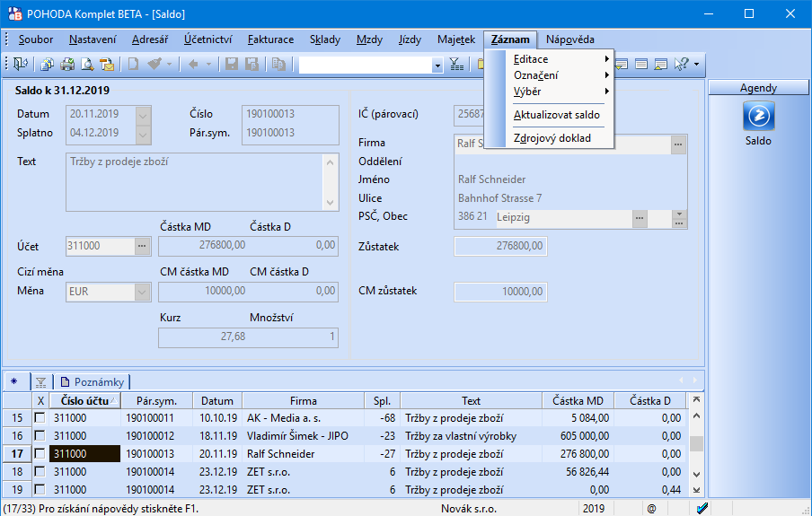Click the new blank record icon
This screenshot has width=812, height=516.
pyautogui.click(x=133, y=65)
